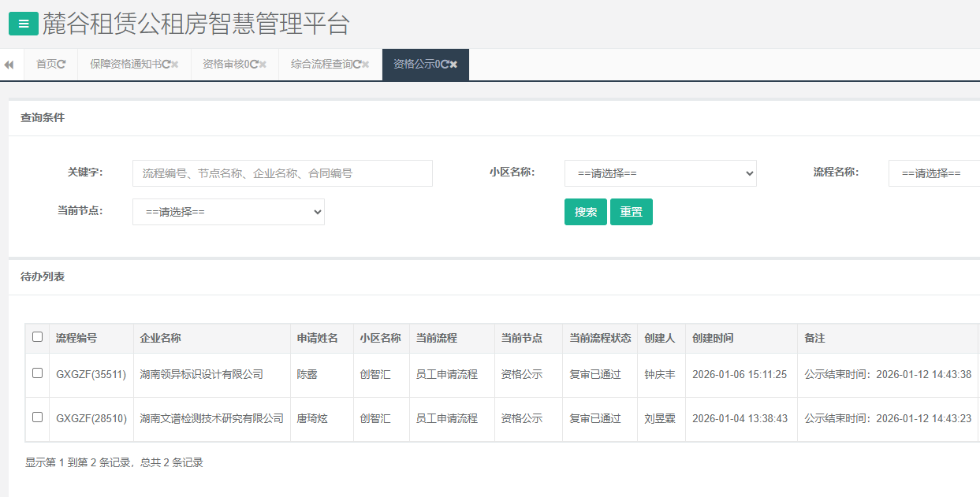Close the 资格审核 tab with its X icon
Screen dimensions: 980x497
[x=263, y=65]
